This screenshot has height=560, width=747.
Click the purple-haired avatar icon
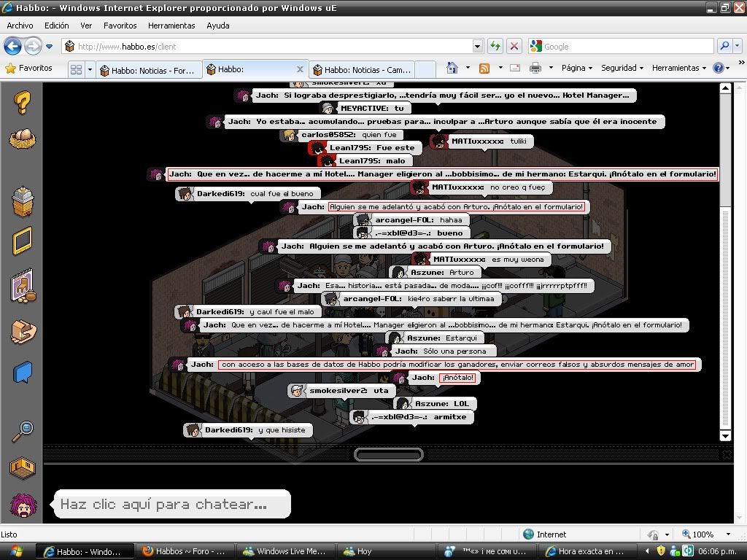coord(22,505)
